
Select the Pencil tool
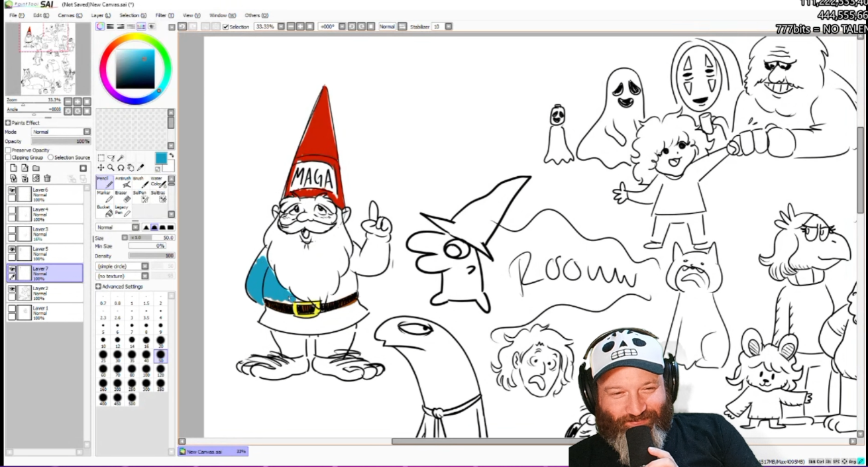point(104,182)
